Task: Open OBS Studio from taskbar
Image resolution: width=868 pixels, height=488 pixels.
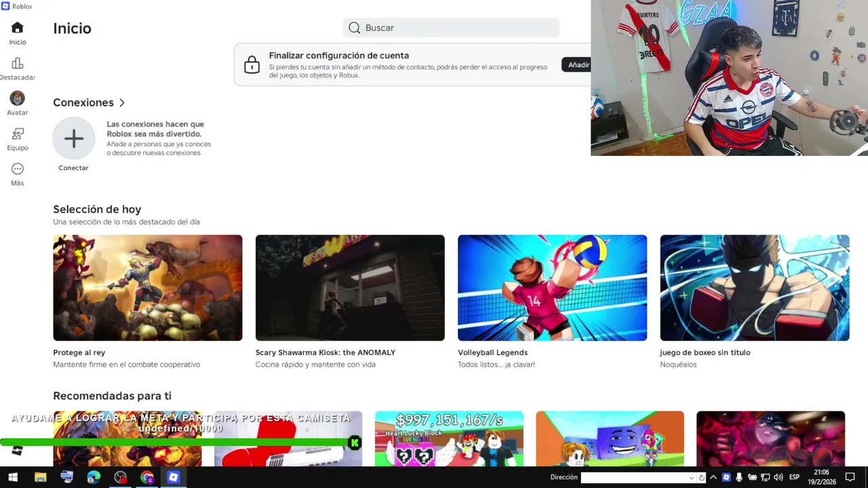Action: tap(120, 477)
